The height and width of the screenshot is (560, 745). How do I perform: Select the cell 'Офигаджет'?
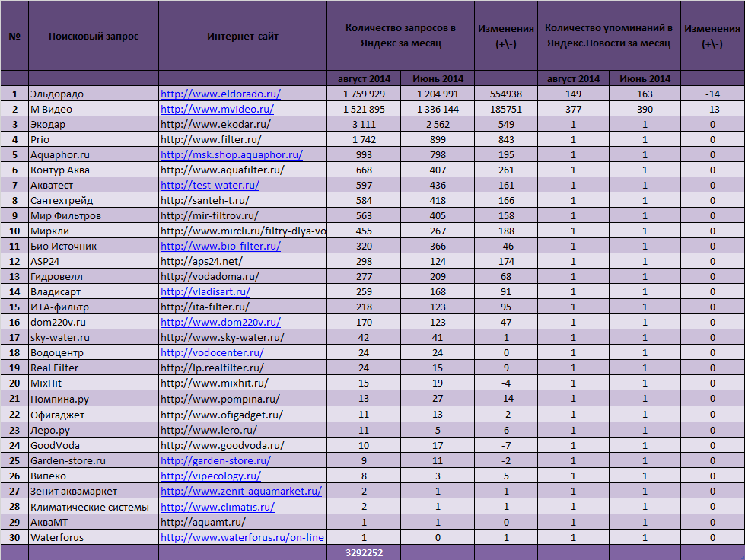[94, 414]
